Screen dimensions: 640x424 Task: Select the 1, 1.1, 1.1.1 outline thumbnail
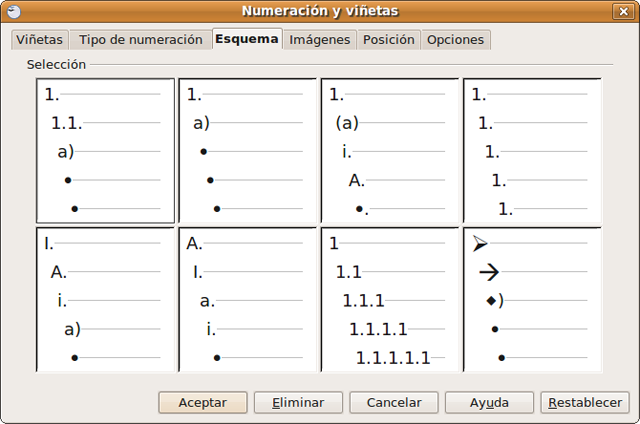(390, 299)
